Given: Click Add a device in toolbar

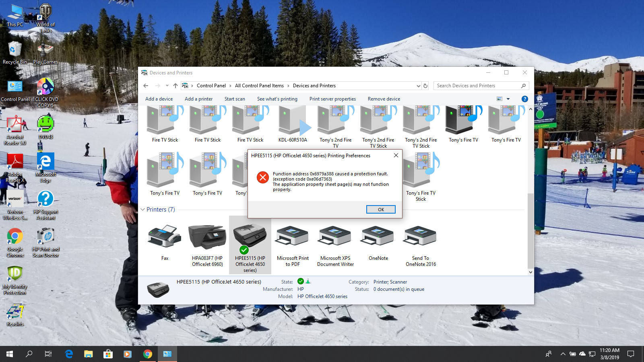Looking at the screenshot, I should 159,99.
